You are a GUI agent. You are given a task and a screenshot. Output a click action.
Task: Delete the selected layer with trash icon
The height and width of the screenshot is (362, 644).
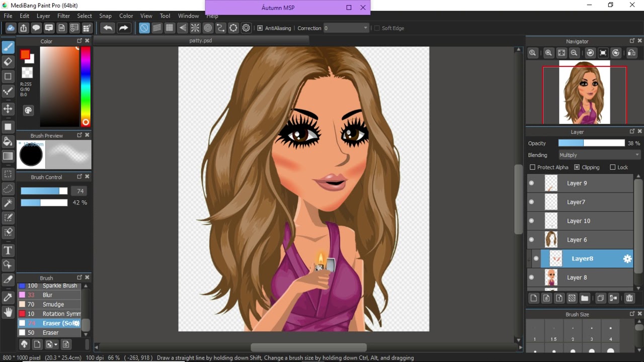click(x=629, y=298)
